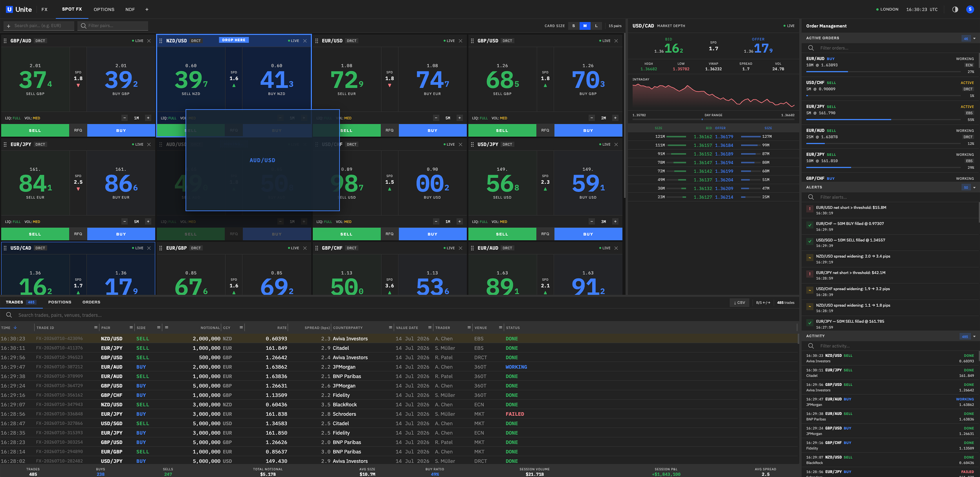Screen dimensions: 980x477
Task: Open the user avatar S menu
Action: 970,9
